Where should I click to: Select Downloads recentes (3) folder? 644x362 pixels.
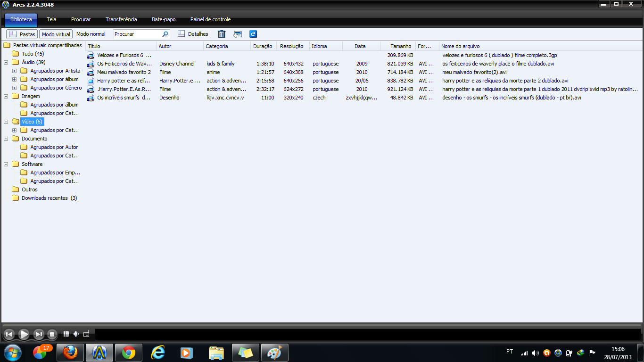coord(50,198)
